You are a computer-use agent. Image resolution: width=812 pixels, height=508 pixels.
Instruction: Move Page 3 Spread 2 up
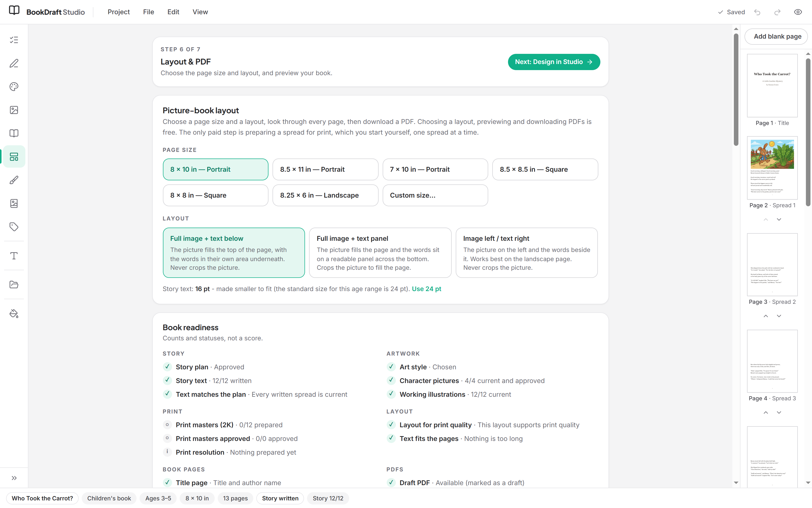pyautogui.click(x=766, y=316)
